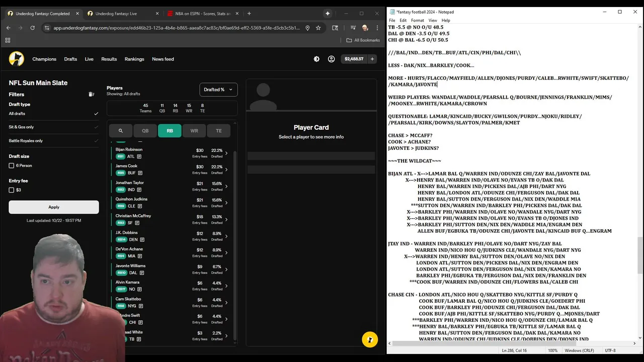This screenshot has width=644, height=362.
Task: Open news note icon for Javonte Williams
Action: (x=142, y=273)
